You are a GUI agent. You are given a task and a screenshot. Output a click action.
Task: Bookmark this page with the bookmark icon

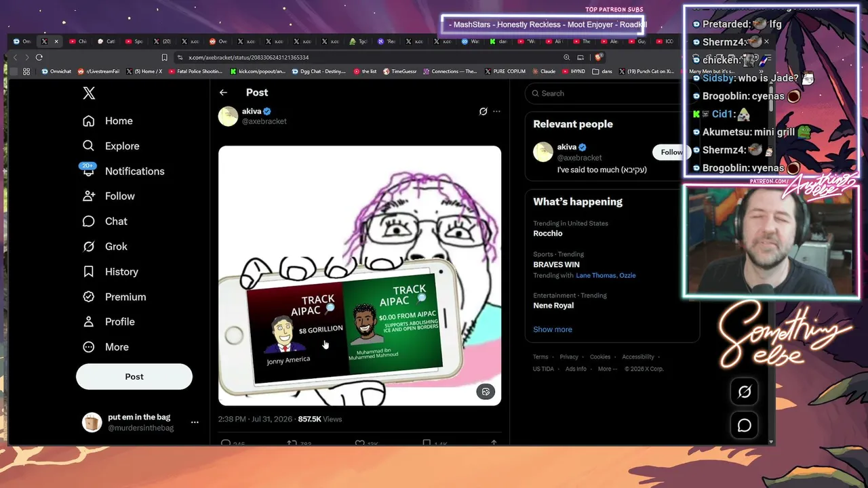164,58
